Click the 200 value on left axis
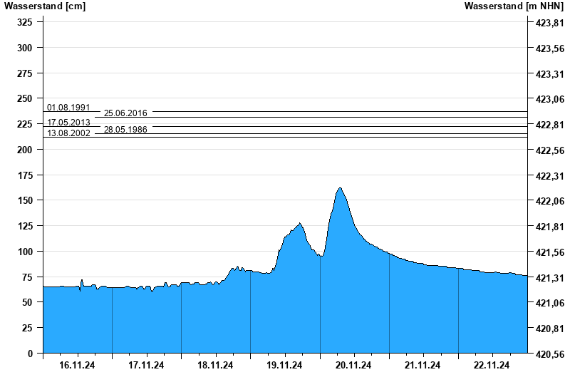This screenshot has height=392, width=570. 25,150
